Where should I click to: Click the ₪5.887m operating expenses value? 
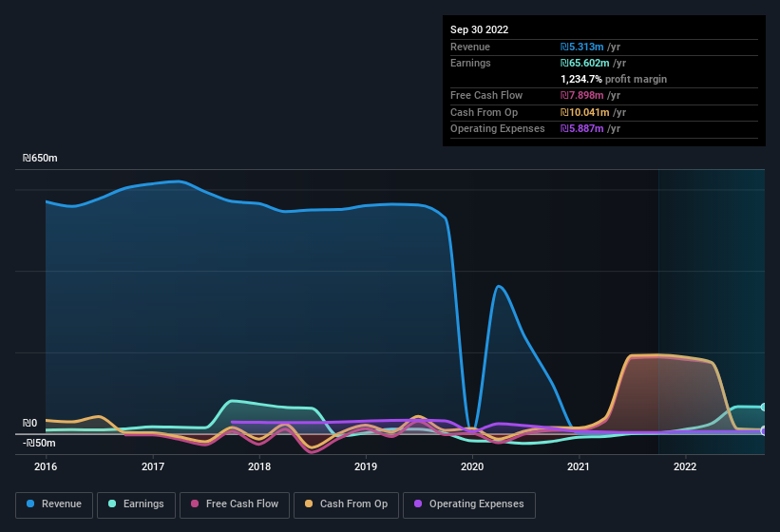click(582, 129)
